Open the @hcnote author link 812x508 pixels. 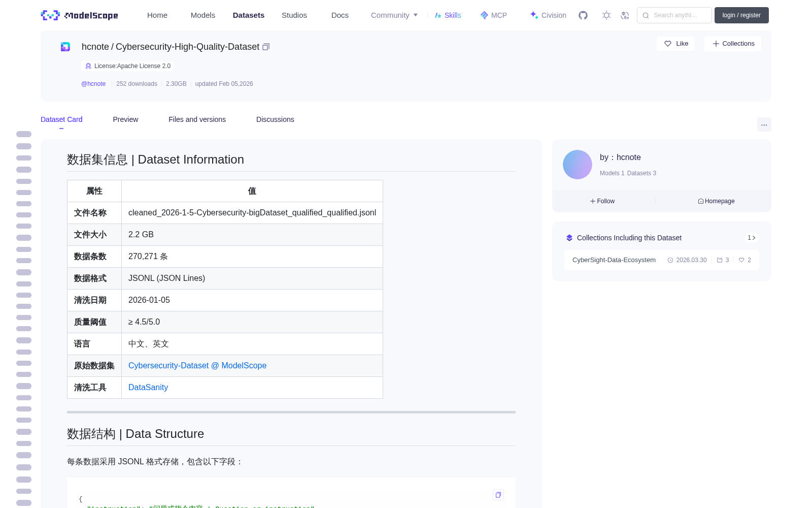click(x=93, y=84)
